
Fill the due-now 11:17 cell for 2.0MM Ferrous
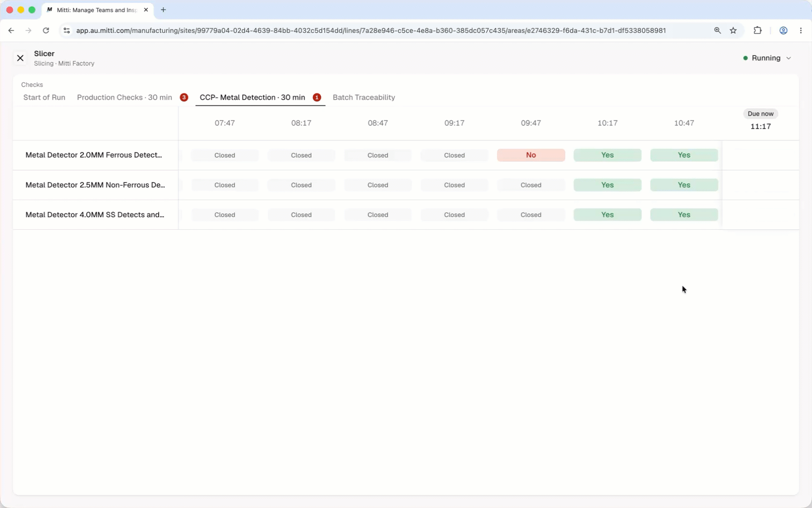pos(760,155)
